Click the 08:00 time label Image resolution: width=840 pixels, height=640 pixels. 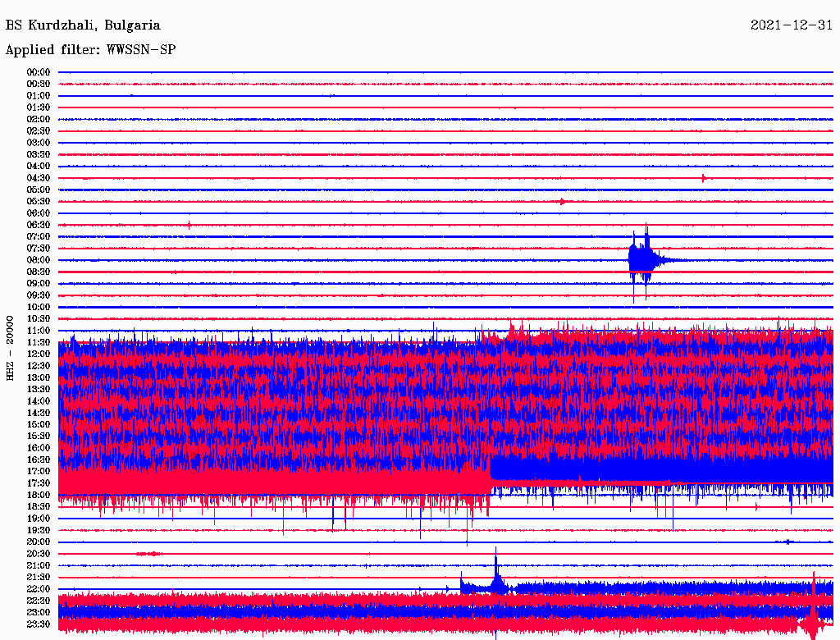point(39,260)
